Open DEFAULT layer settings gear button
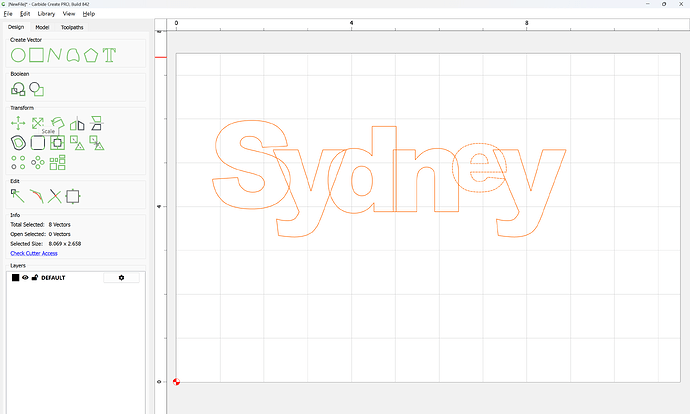The height and width of the screenshot is (414, 690). click(121, 277)
